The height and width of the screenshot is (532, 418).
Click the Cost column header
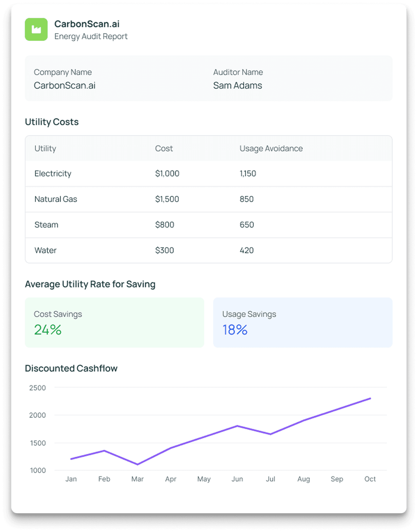[163, 148]
